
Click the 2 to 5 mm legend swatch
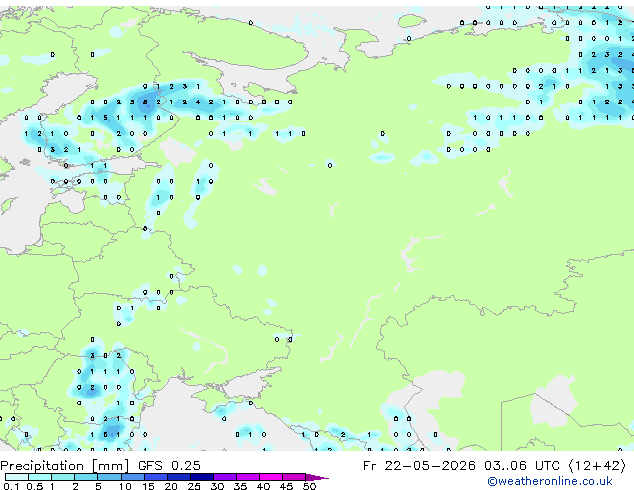click(86, 477)
